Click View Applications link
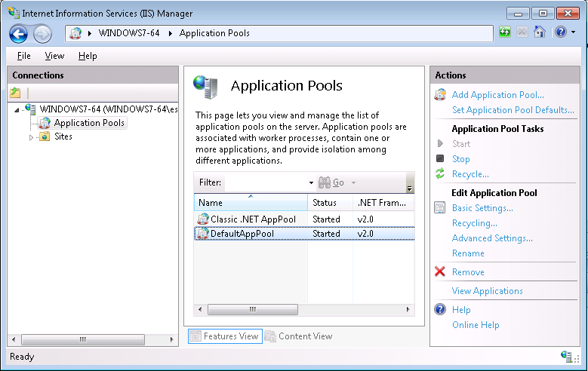The image size is (588, 371). coord(487,291)
